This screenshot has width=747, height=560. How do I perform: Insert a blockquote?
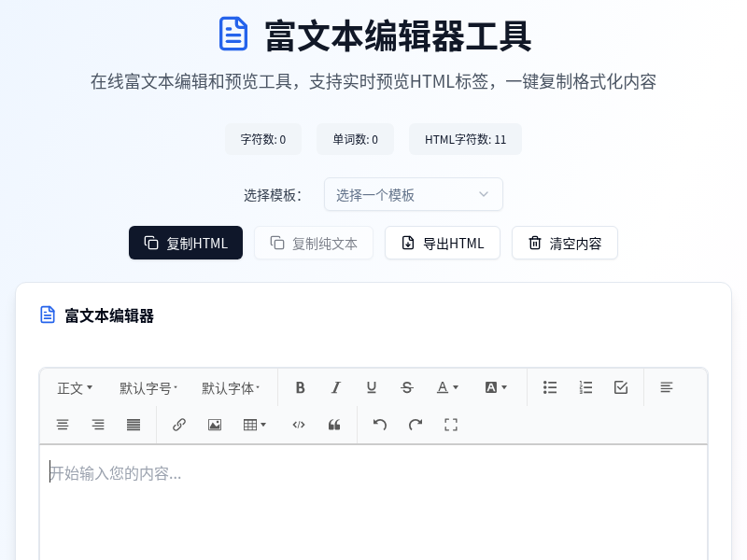pyautogui.click(x=334, y=425)
